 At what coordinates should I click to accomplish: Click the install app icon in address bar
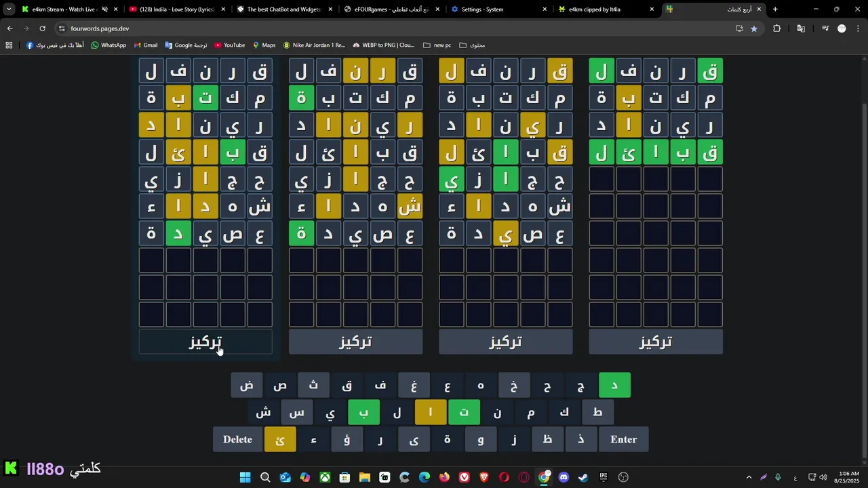point(739,28)
